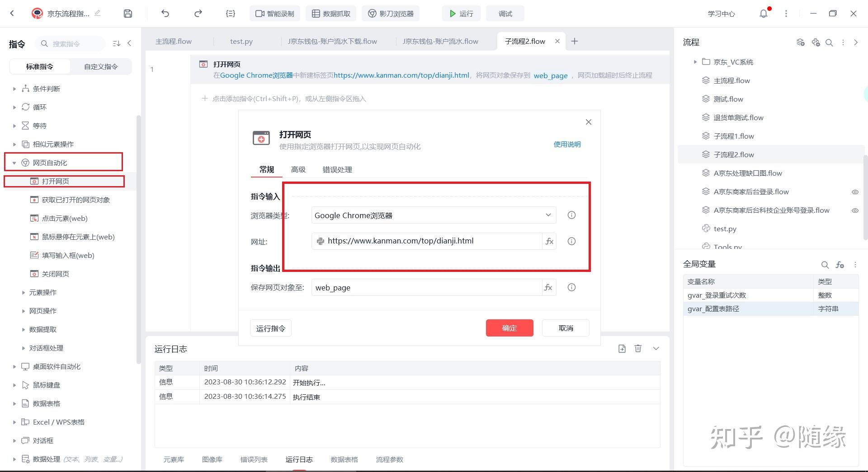This screenshot has width=868, height=472.
Task: Open the 使用说明 help link
Action: [567, 144]
